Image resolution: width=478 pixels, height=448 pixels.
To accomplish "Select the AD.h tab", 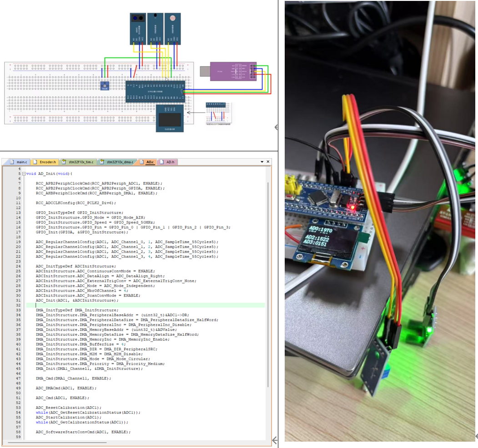I will (x=170, y=161).
